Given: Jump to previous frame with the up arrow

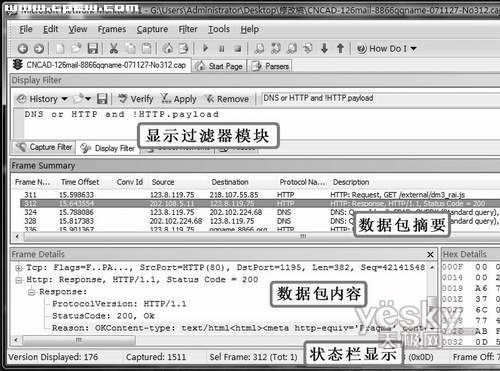Looking at the screenshot, I should coord(340,49).
